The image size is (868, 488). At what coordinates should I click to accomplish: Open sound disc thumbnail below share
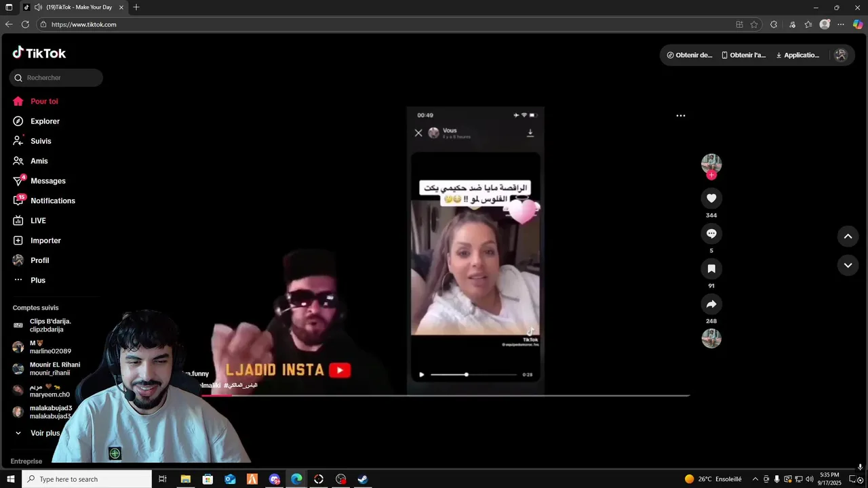coord(711,338)
